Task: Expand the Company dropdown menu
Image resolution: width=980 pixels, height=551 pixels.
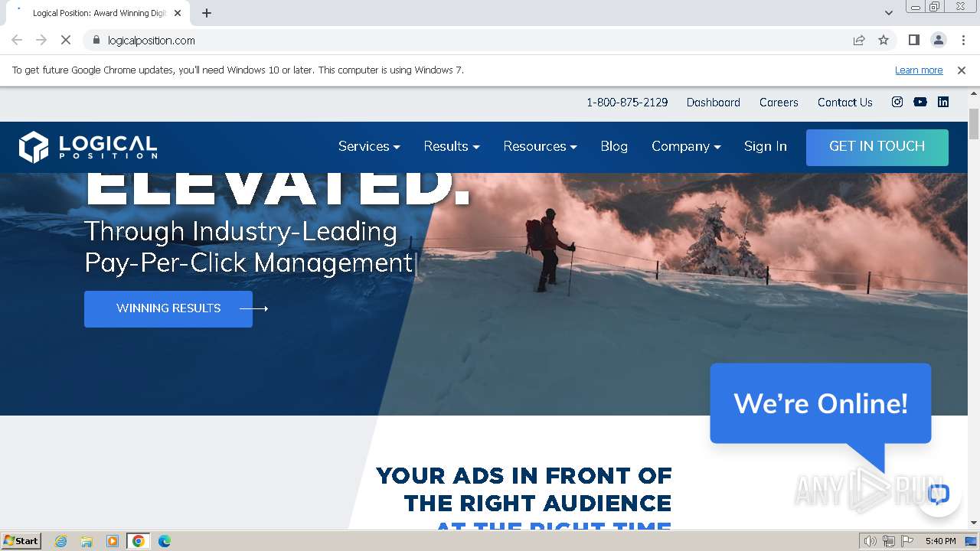Action: (686, 146)
